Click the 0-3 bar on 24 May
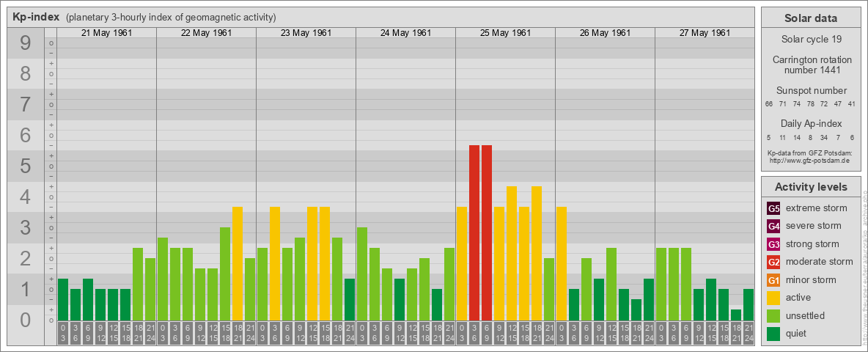 pyautogui.click(x=362, y=274)
